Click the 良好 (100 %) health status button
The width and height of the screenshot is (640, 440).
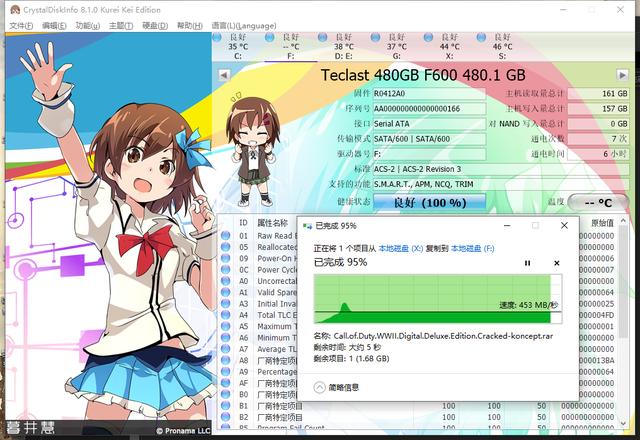point(429,202)
